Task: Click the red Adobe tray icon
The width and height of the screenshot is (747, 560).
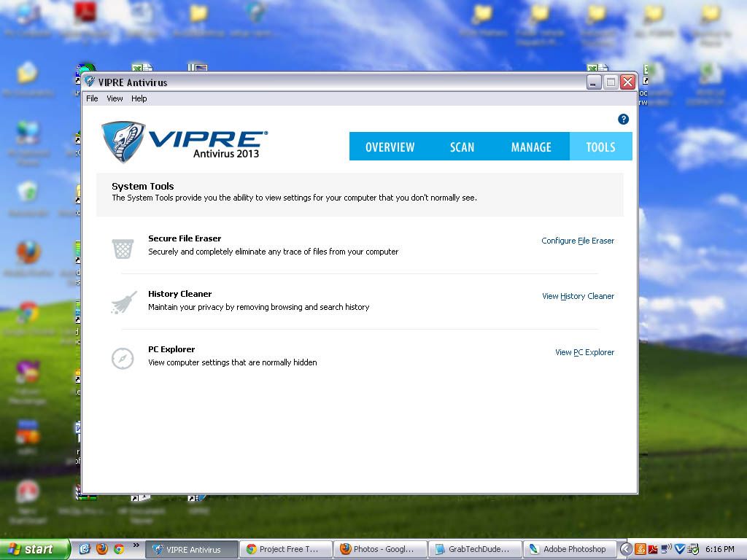Action: pyautogui.click(x=653, y=549)
